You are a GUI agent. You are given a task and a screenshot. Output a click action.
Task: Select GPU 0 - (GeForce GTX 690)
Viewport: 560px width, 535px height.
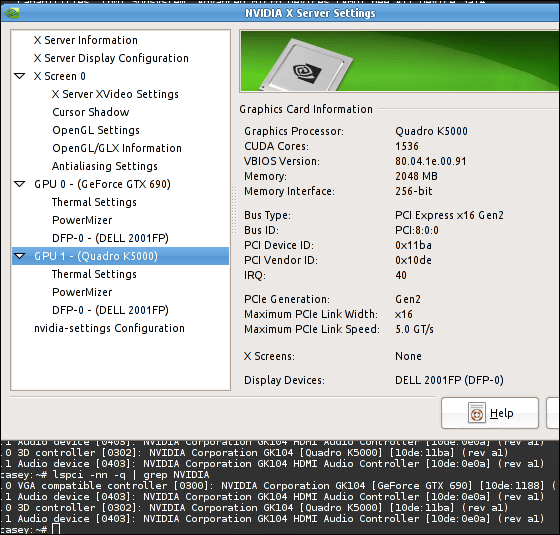tap(102, 184)
